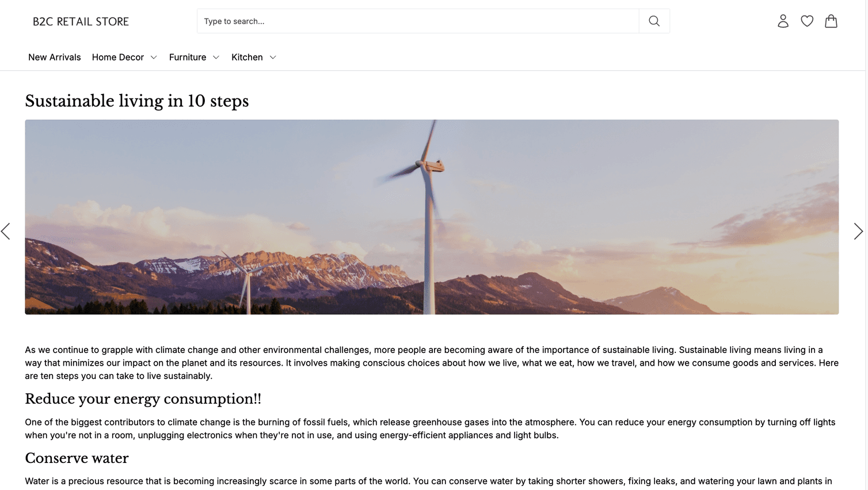This screenshot has width=868, height=490.
Task: Open the Home Decor navigation item
Action: pyautogui.click(x=118, y=57)
